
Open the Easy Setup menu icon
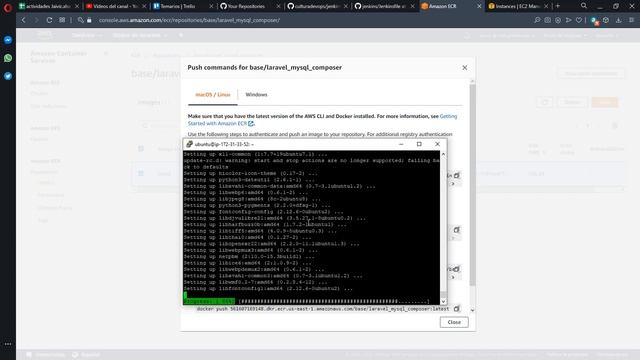click(x=631, y=20)
